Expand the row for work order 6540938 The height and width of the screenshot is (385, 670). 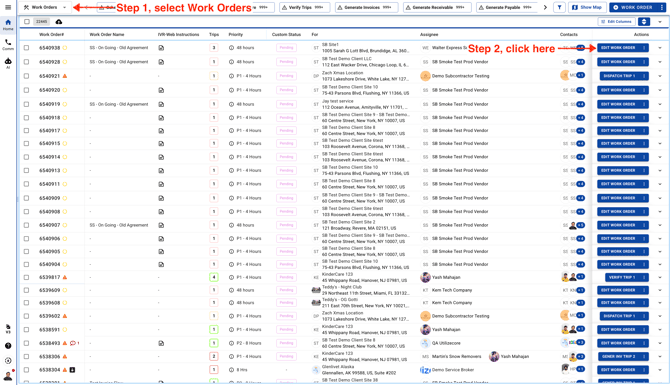pyautogui.click(x=660, y=48)
